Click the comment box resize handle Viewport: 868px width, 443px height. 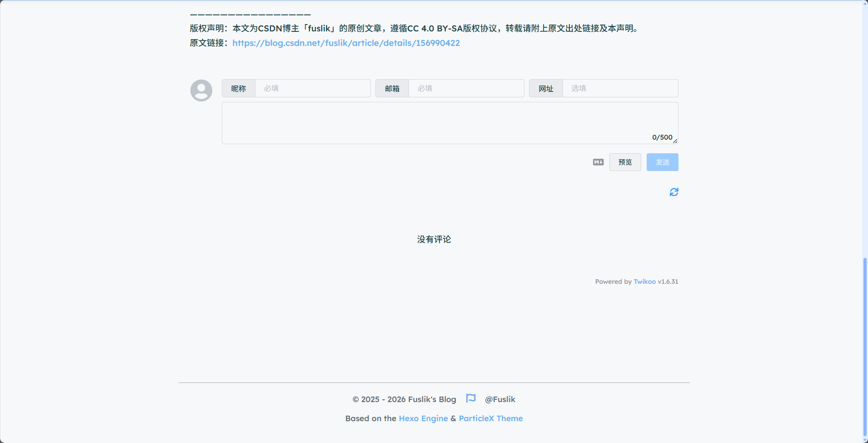[675, 141]
